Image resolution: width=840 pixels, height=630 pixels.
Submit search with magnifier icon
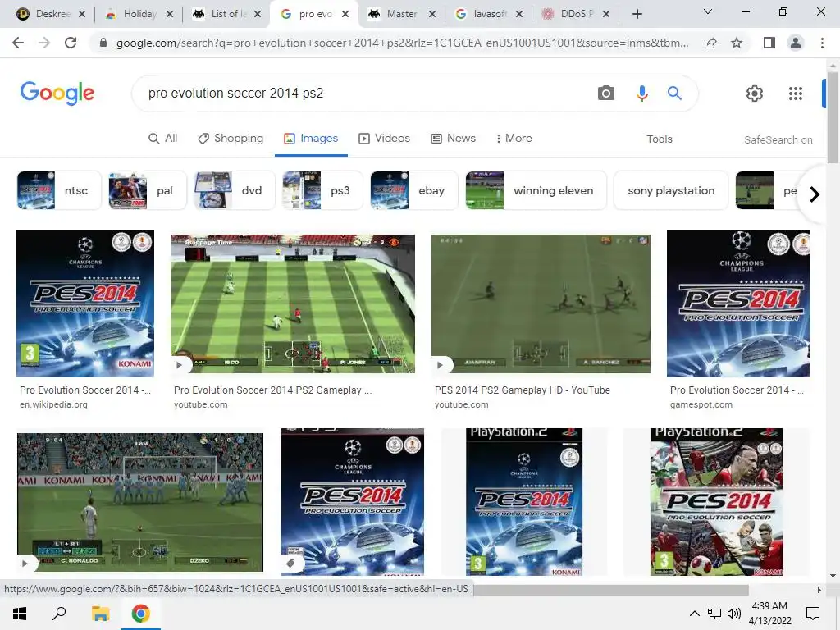click(674, 94)
